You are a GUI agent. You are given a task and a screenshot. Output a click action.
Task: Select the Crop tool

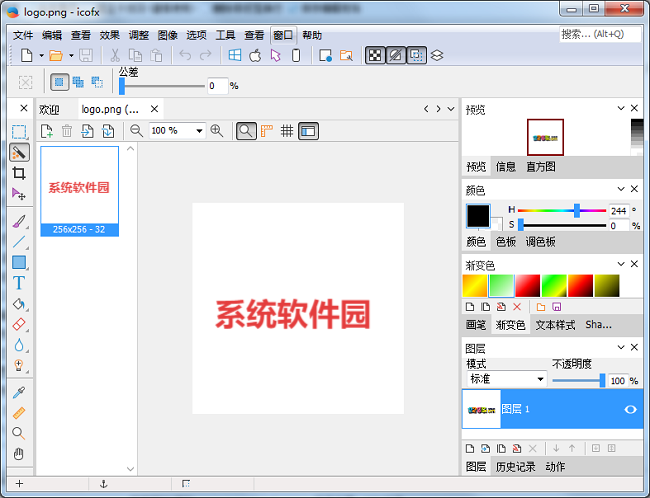(x=19, y=173)
